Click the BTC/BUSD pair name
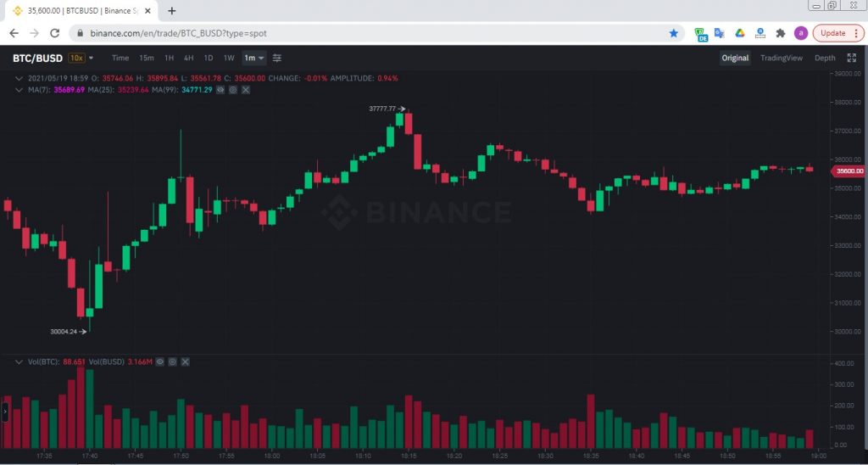The image size is (868, 465). coord(37,59)
